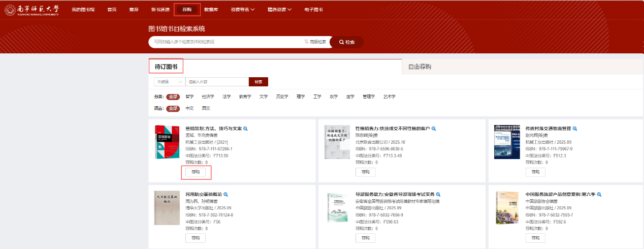644x249 pixels.
Task: Open title link 性格销售力:快速成交不同性格的客户
Action: [393, 129]
